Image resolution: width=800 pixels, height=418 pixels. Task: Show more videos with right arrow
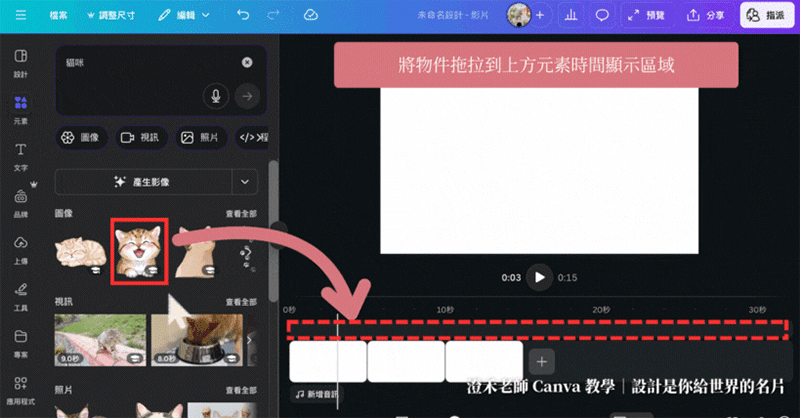pyautogui.click(x=249, y=340)
